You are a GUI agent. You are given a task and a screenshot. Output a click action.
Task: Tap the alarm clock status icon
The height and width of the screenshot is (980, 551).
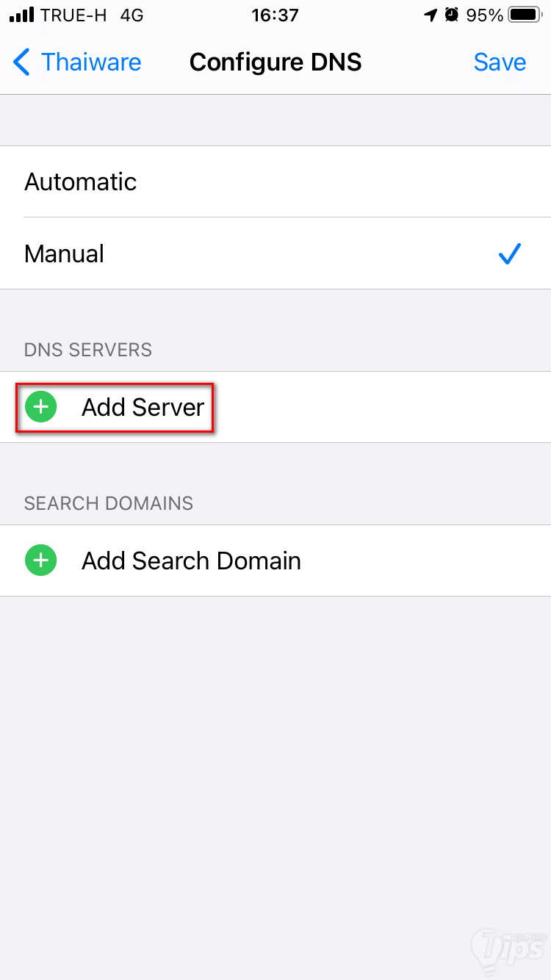click(453, 15)
